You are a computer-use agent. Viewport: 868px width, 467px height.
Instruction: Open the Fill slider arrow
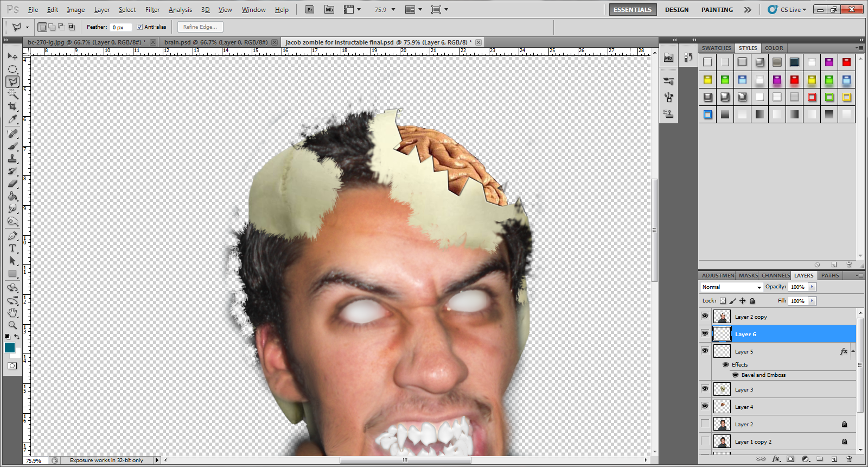pyautogui.click(x=812, y=301)
